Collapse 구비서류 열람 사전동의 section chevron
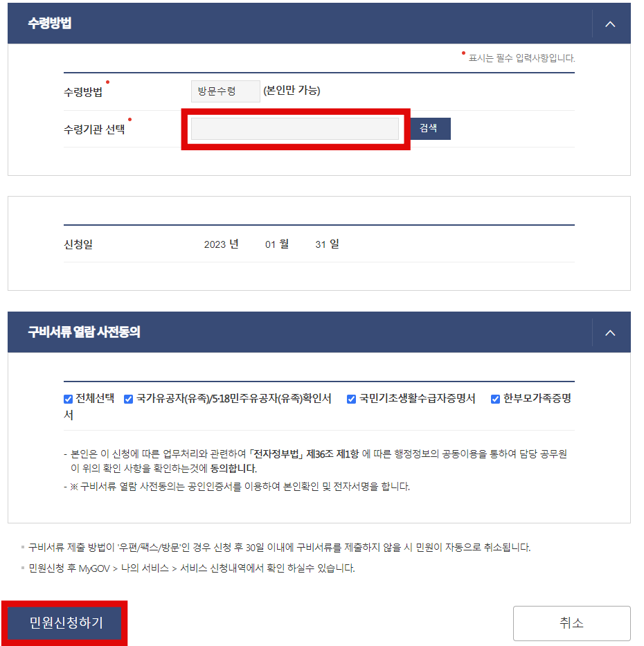644x646 pixels. click(x=610, y=333)
